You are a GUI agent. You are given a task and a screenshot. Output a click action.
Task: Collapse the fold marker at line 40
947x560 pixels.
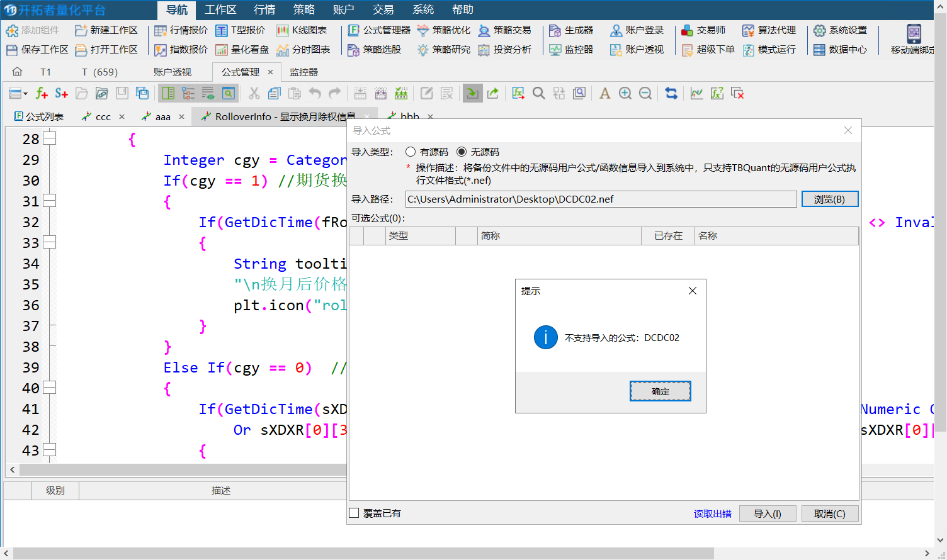pyautogui.click(x=49, y=388)
